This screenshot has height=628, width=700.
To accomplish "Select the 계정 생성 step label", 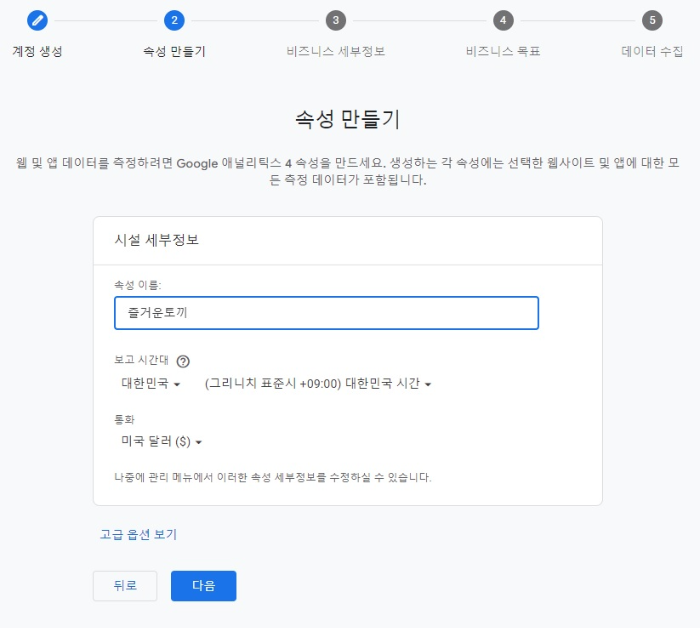I will coord(37,51).
